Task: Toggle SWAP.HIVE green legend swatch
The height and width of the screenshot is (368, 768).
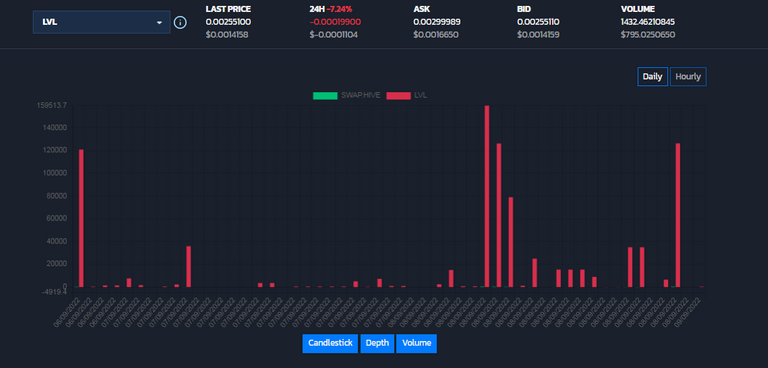Action: tap(325, 96)
